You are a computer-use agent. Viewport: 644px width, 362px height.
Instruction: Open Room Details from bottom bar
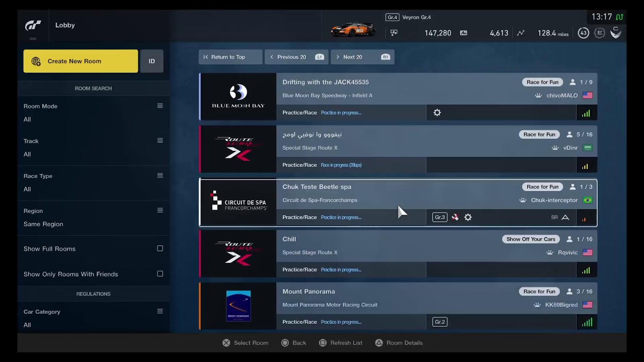[x=398, y=343]
